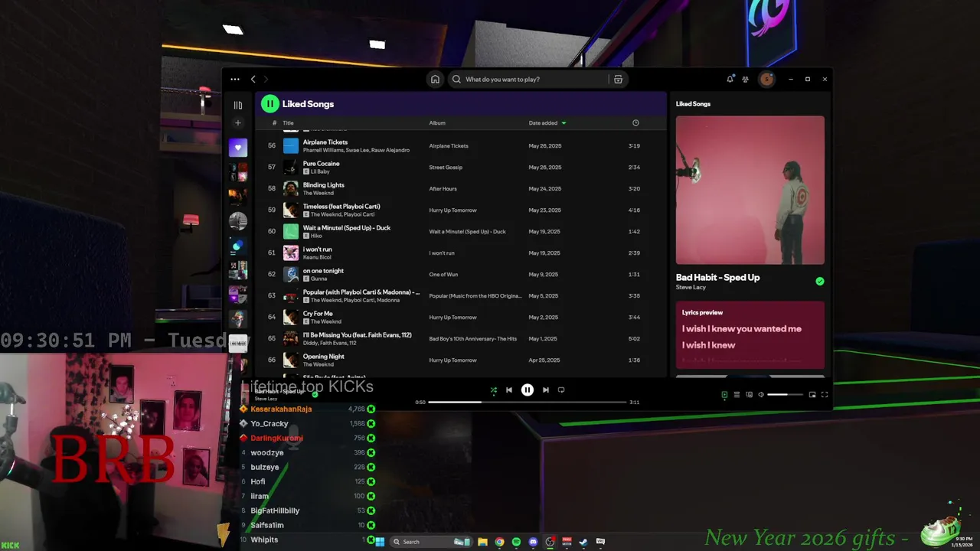980x551 pixels.
Task: Seek within song progress bar
Action: pyautogui.click(x=527, y=402)
